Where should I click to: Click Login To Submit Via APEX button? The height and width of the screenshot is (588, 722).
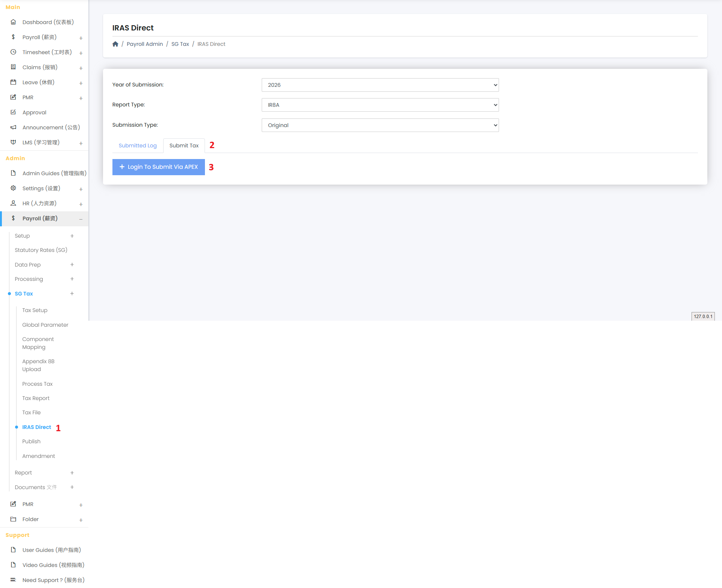click(x=158, y=167)
